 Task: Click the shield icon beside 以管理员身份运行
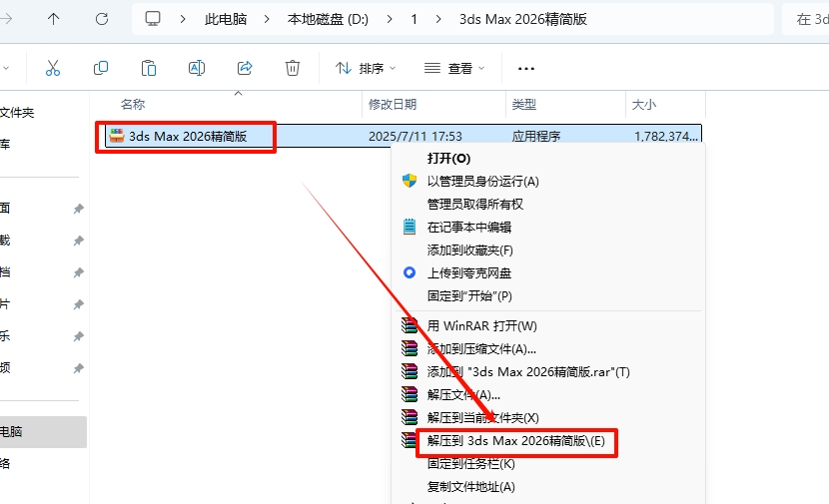(x=410, y=181)
